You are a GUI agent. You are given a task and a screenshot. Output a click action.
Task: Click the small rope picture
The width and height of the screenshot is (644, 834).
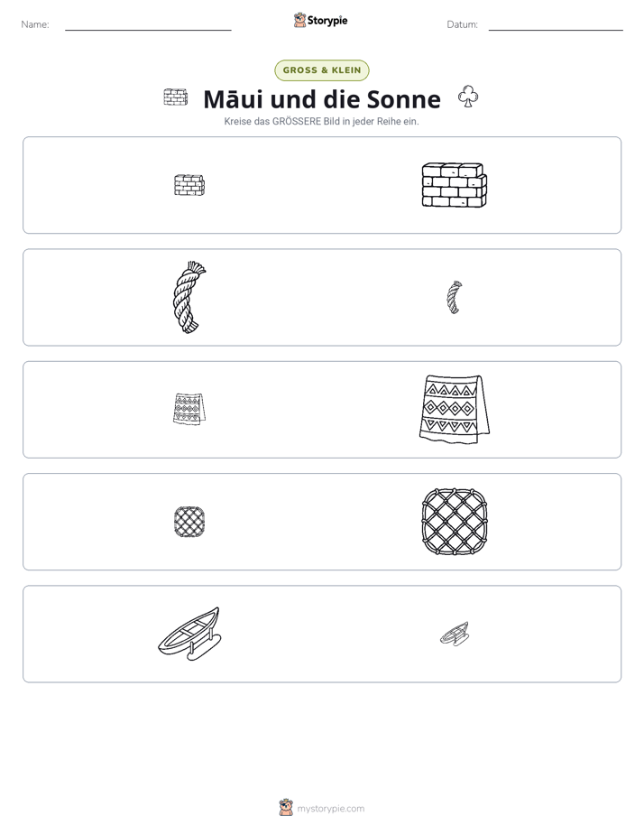click(455, 297)
